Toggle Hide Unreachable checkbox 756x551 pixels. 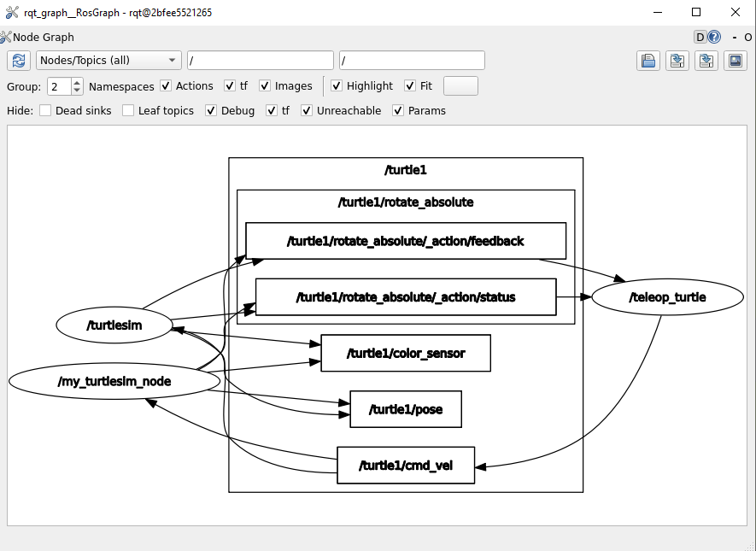[307, 110]
